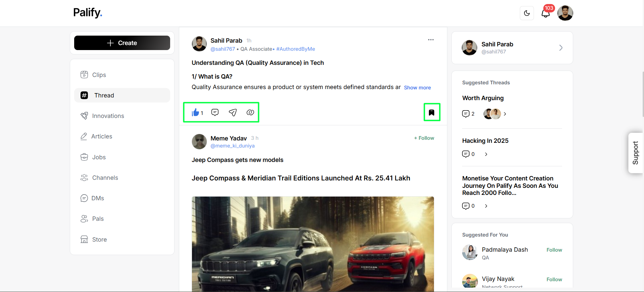Open Worth Arguing thread

point(483,98)
